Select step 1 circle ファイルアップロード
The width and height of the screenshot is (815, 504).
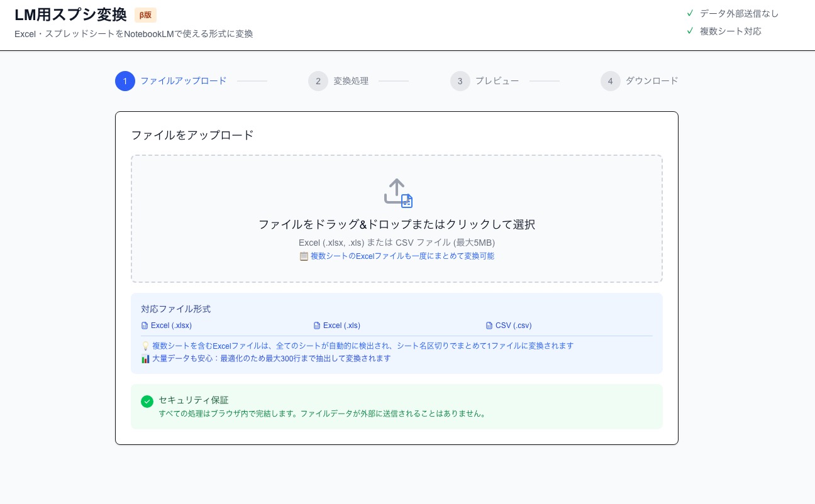[125, 81]
